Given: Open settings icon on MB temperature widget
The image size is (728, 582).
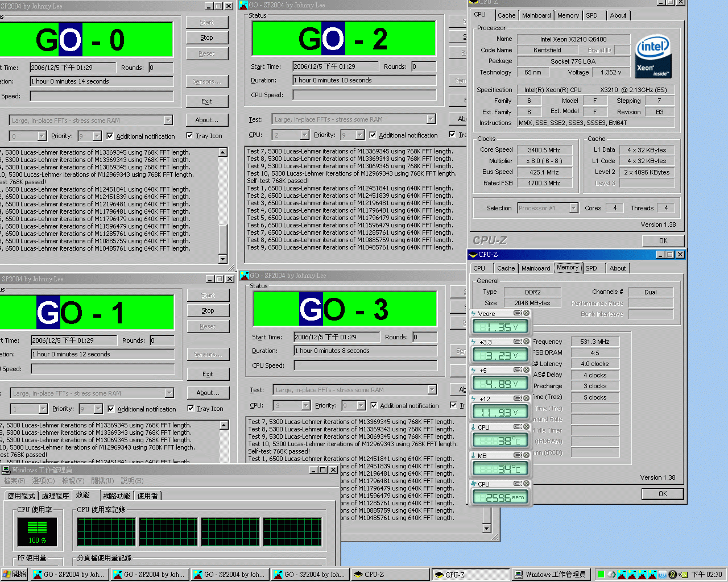Looking at the screenshot, I should (518, 455).
